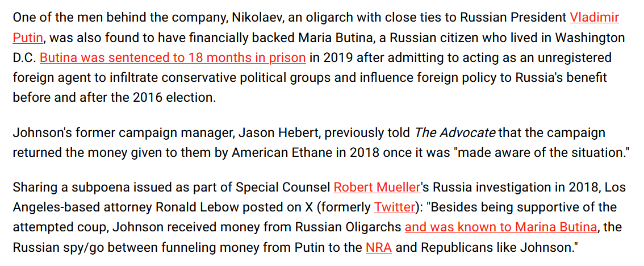Image resolution: width=644 pixels, height=266 pixels.
Task: Open "Butina was sentenced to 18 months in prison" link
Action: click(173, 58)
